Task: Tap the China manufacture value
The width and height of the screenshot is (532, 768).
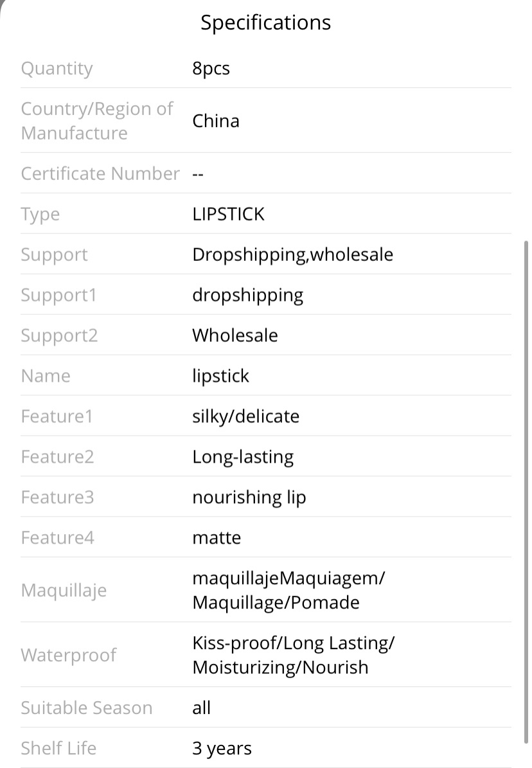Action: [215, 121]
